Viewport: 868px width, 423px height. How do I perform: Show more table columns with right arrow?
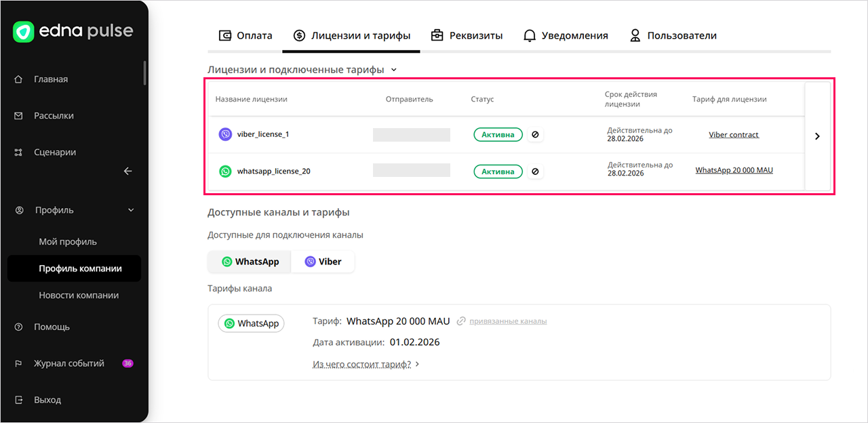(x=817, y=136)
